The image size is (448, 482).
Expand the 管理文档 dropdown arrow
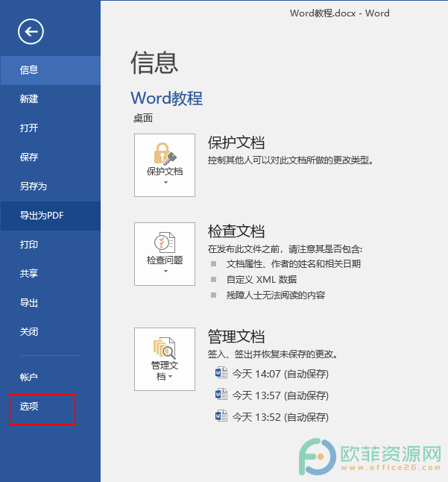pos(171,377)
